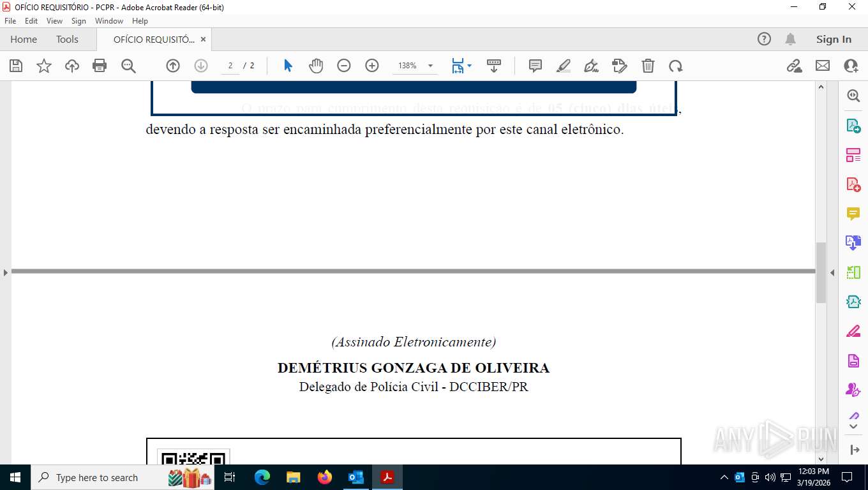Open the File menu
The height and width of the screenshot is (490, 868).
10,21
